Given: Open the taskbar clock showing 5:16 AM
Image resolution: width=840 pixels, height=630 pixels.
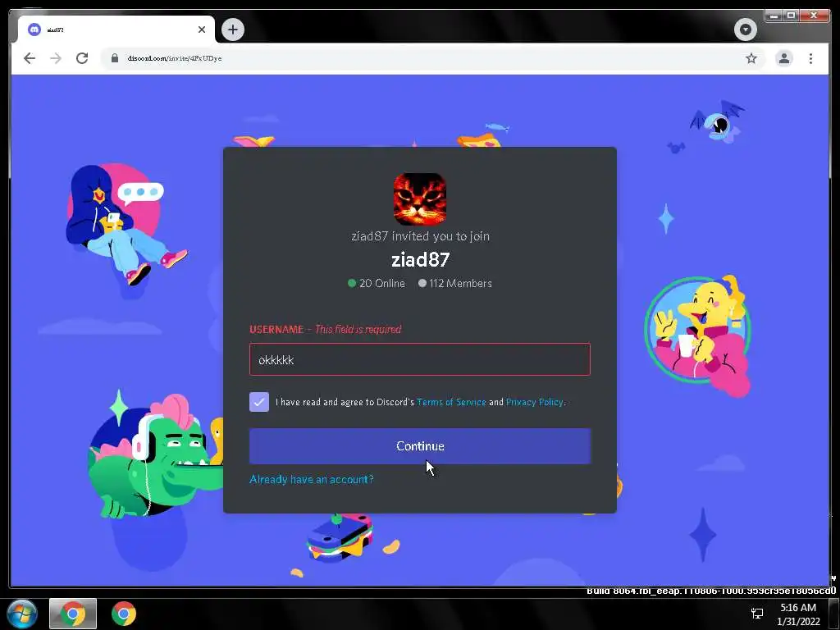Looking at the screenshot, I should 798,614.
